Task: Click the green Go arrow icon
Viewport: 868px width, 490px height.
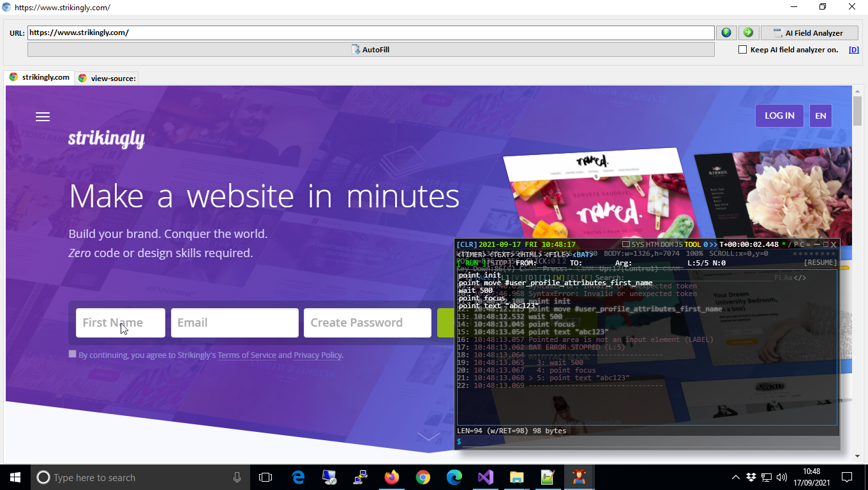Action: coord(748,32)
